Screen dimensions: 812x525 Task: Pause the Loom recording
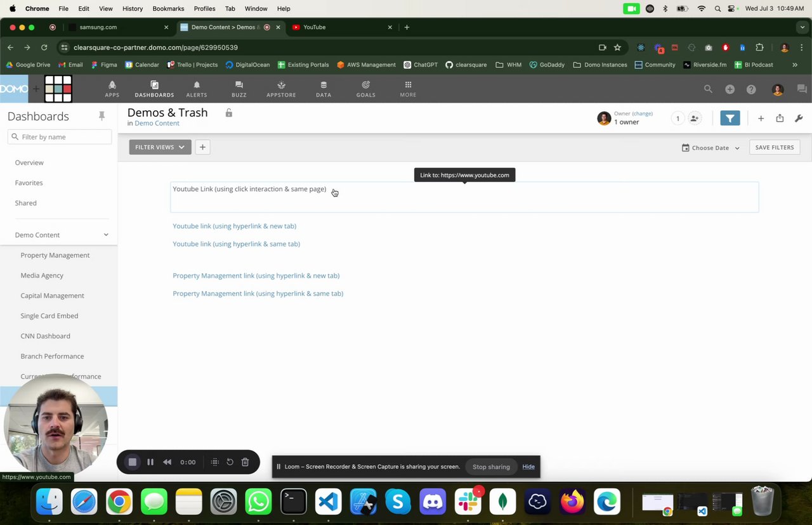coord(150,462)
